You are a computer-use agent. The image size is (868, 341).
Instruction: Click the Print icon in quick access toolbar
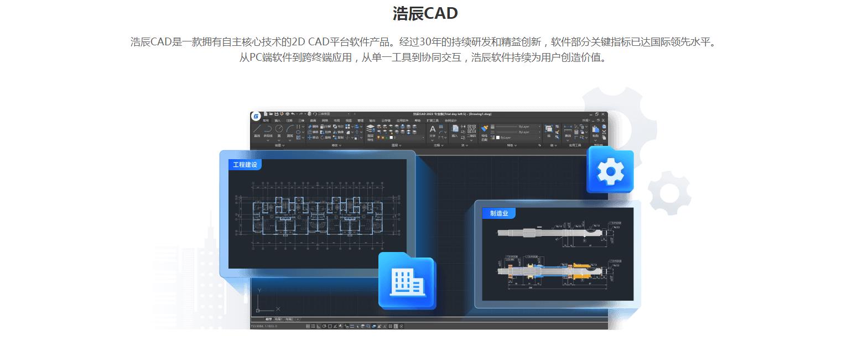click(287, 114)
